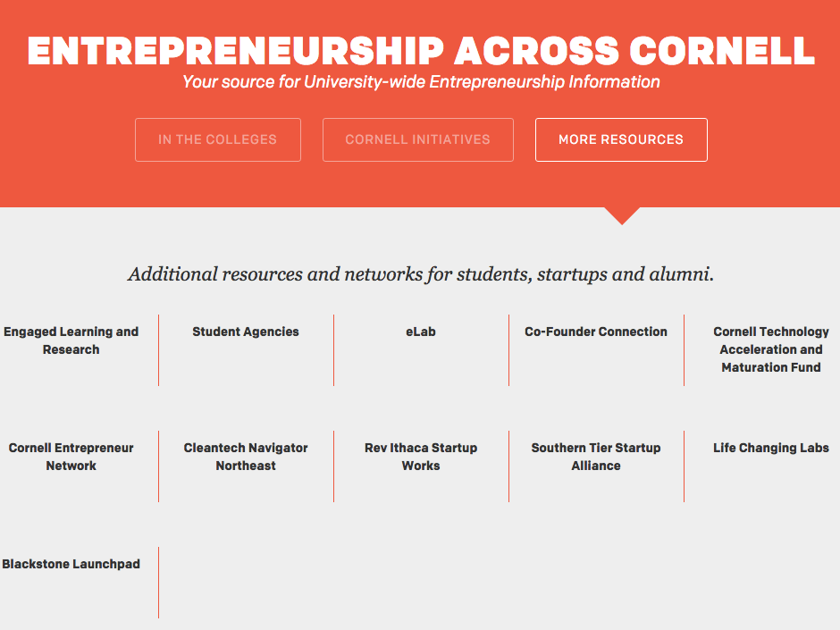Click the divider line right of Blackstone Launchpad
Viewport: 840px width, 630px height.
pyautogui.click(x=159, y=582)
